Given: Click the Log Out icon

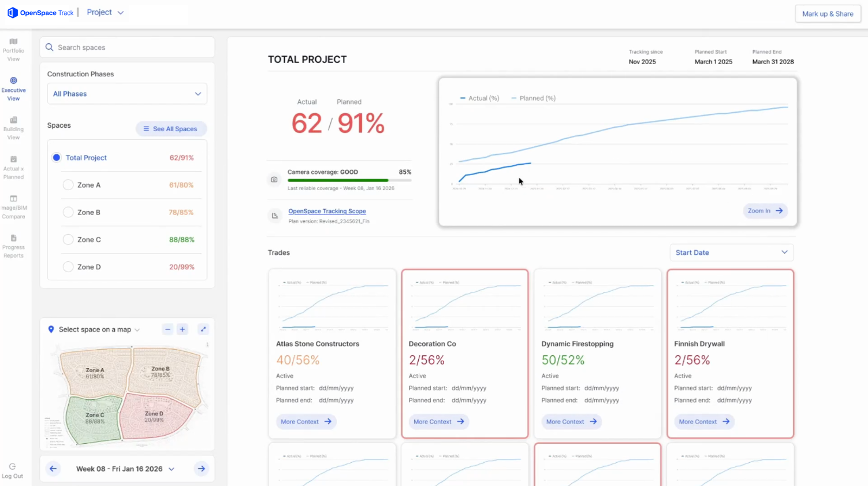Looking at the screenshot, I should coord(12,466).
